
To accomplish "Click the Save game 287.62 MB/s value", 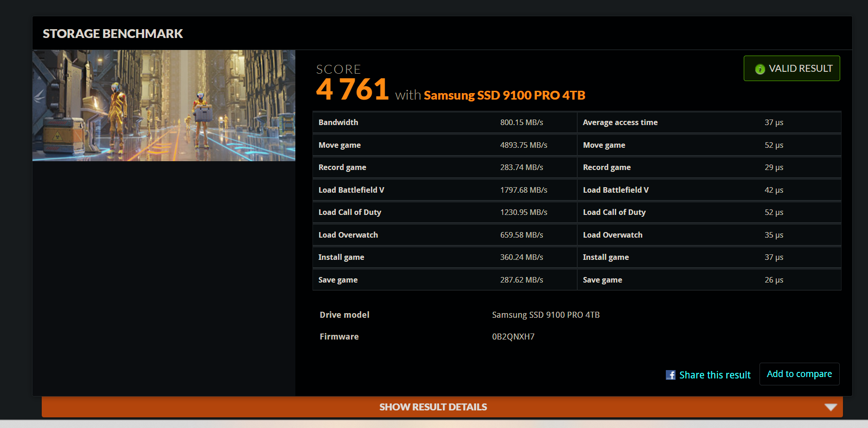I will pos(521,280).
